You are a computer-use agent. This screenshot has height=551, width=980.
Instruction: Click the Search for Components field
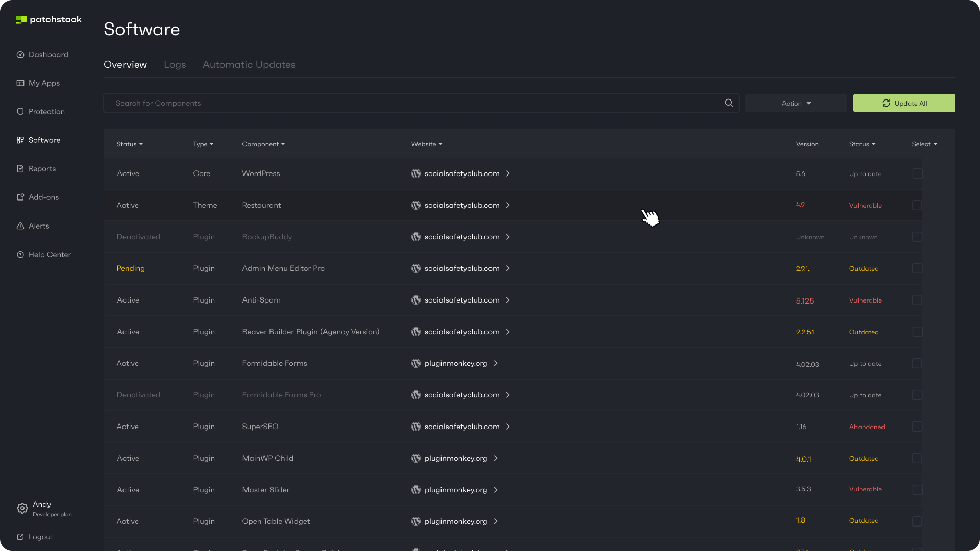(x=421, y=103)
